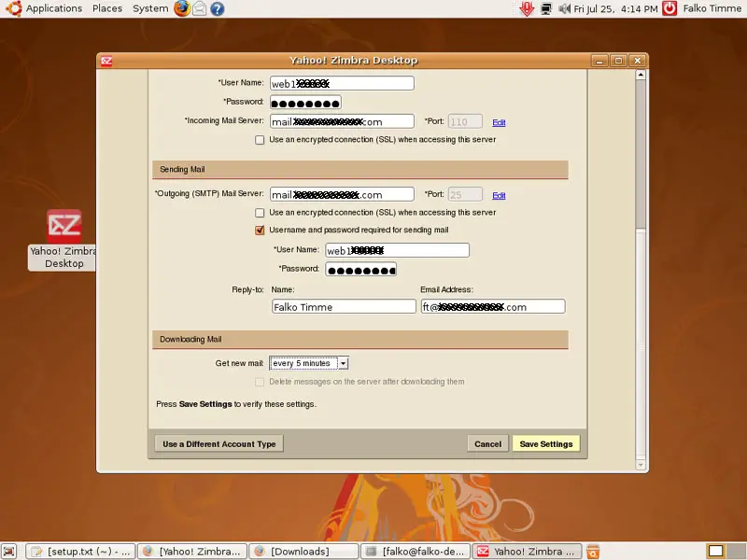
Task: Click the red power button icon
Action: 669,8
